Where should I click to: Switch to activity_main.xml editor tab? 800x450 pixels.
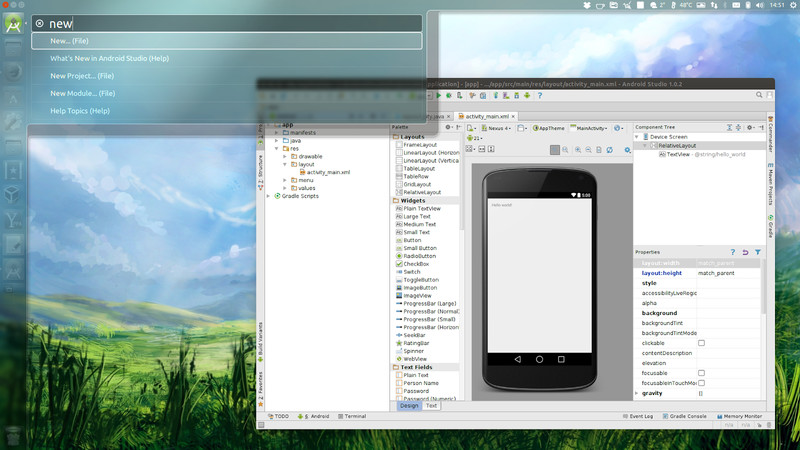[x=487, y=116]
